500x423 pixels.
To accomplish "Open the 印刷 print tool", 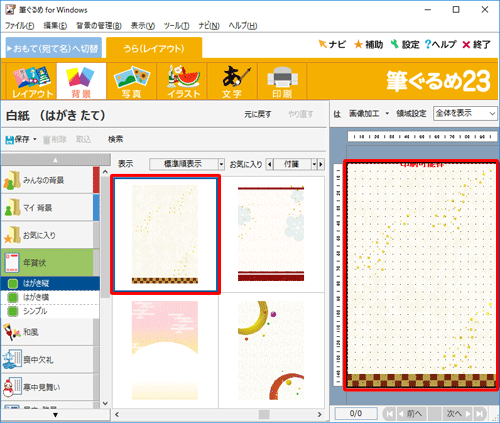I will [282, 81].
